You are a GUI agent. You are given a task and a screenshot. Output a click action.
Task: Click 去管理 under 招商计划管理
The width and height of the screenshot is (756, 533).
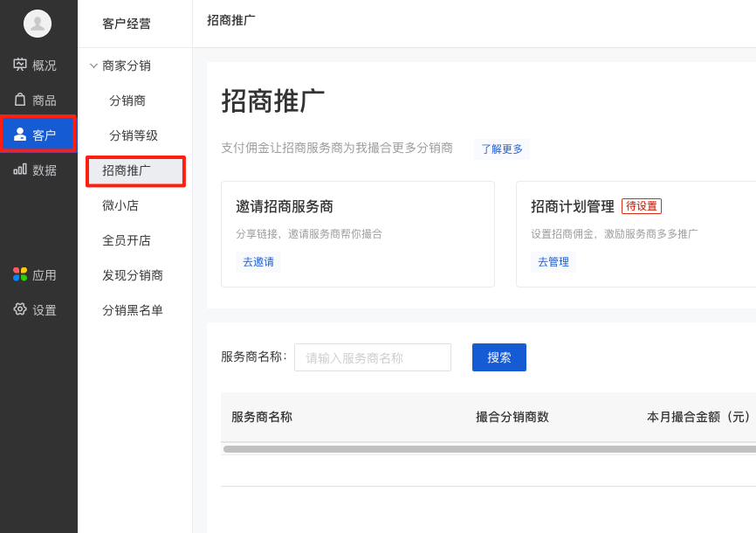[553, 262]
